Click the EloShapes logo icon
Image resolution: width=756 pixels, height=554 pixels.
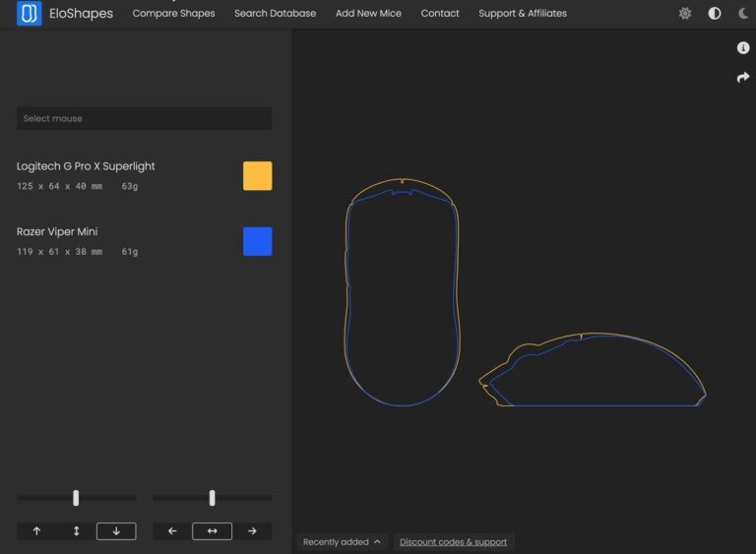pos(30,14)
